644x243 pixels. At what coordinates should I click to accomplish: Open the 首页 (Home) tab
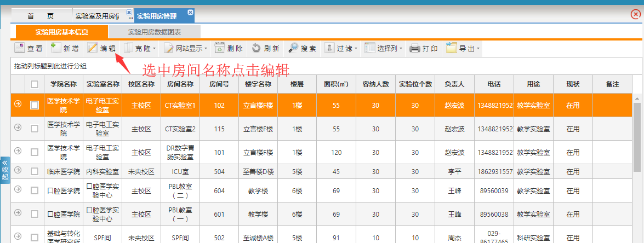41,16
